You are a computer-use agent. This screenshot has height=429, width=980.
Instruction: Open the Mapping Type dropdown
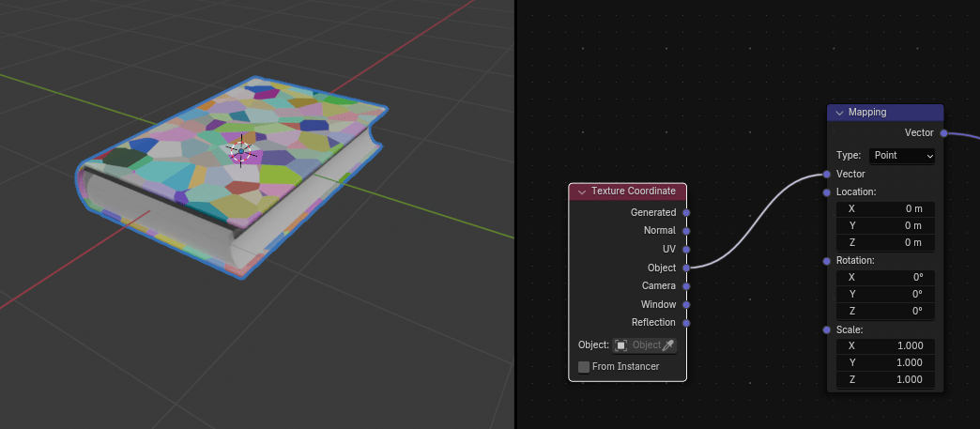(901, 156)
